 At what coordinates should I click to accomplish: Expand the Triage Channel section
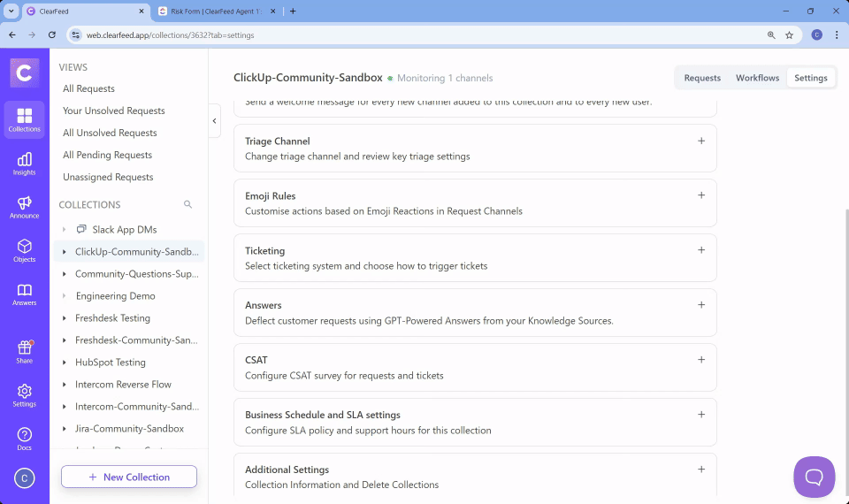point(701,141)
